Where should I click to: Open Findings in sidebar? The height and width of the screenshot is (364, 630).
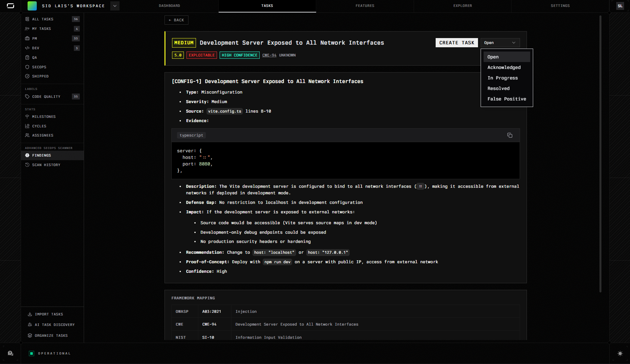click(52, 155)
